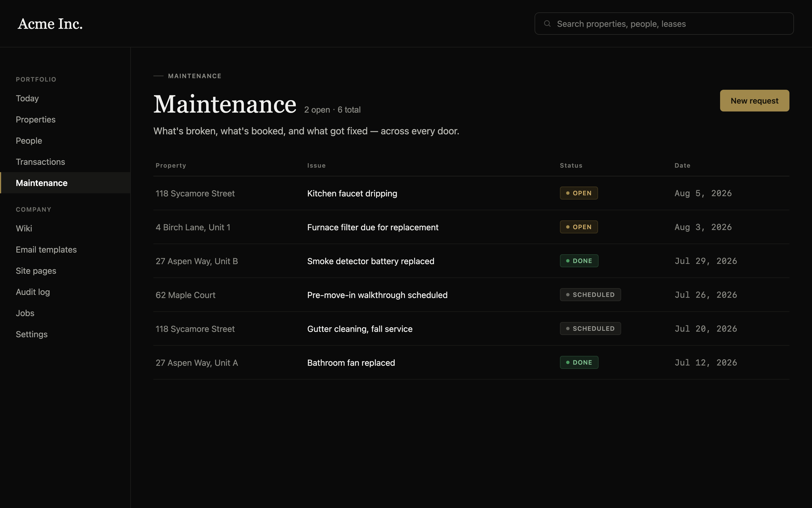
Task: Click 27 Aspen Way, Unit A
Action: [x=197, y=363]
